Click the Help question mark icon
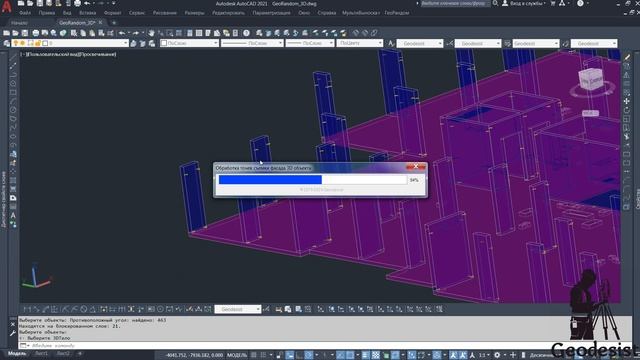 click(x=246, y=33)
